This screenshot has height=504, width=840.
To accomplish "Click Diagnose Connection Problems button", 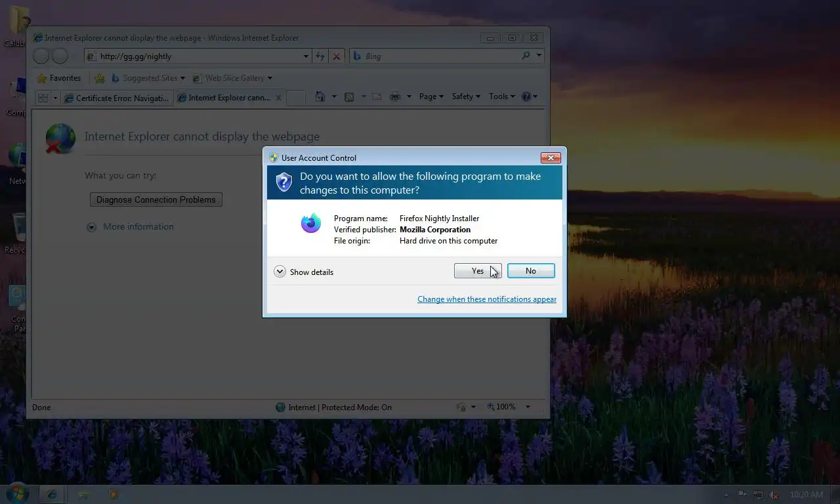I will tap(156, 199).
